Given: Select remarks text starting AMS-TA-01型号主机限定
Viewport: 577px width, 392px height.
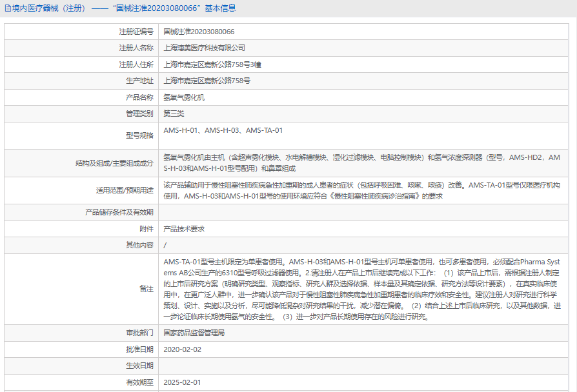Looking at the screenshot, I should coord(362,289).
